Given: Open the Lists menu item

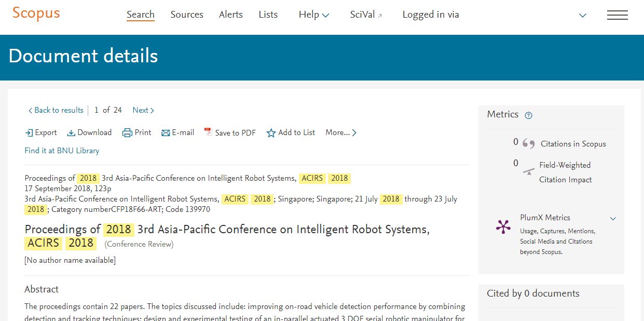Looking at the screenshot, I should [x=268, y=15].
